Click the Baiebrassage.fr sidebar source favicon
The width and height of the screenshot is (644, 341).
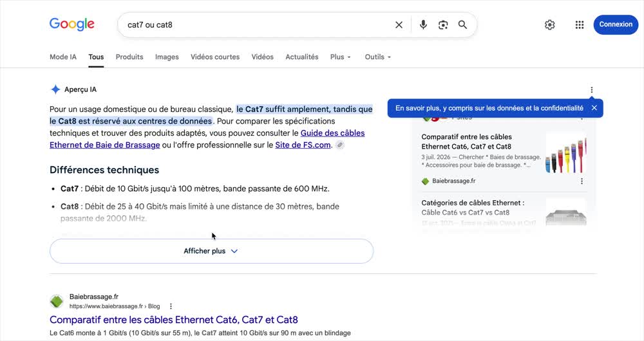coord(425,181)
